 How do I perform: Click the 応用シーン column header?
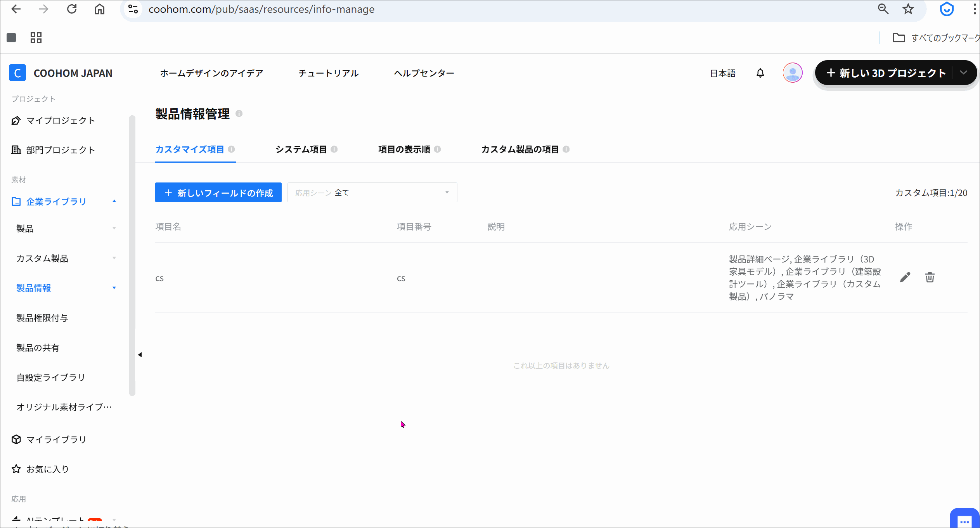(x=750, y=227)
